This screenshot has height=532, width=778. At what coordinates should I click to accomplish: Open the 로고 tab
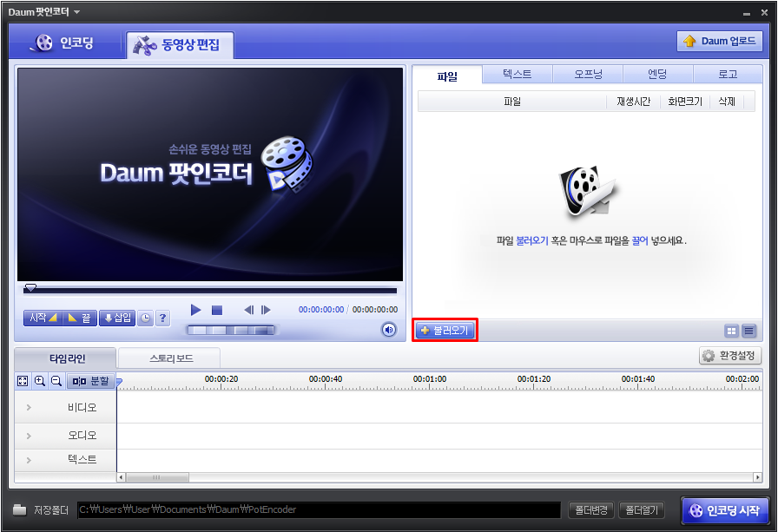tap(728, 74)
